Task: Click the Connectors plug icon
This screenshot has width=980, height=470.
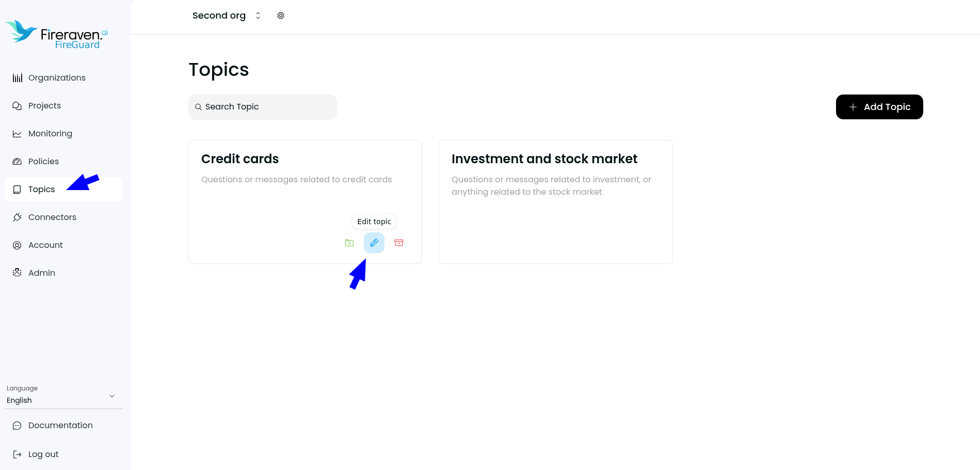Action: (17, 217)
